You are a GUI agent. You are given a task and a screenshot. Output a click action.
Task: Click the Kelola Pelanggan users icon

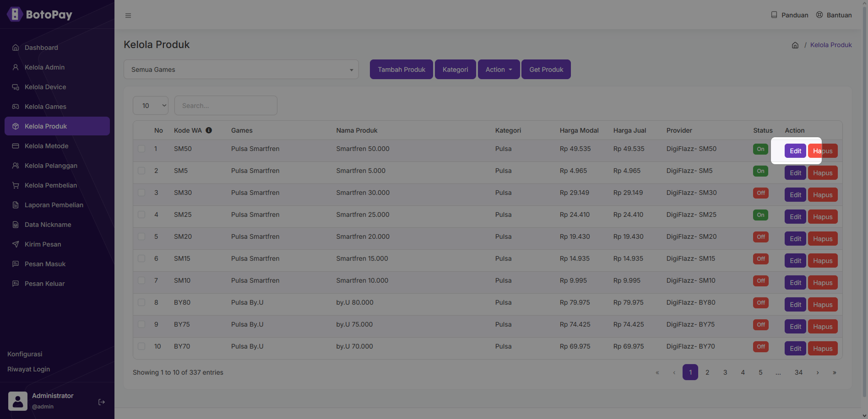click(x=16, y=166)
